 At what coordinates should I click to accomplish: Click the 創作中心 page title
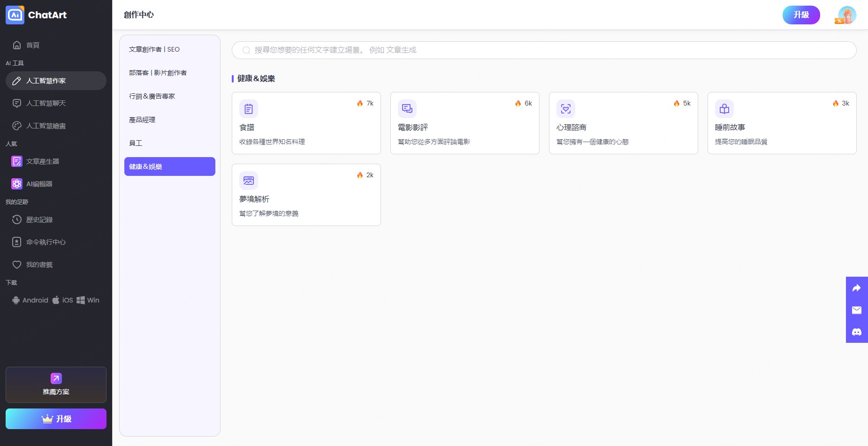point(139,15)
